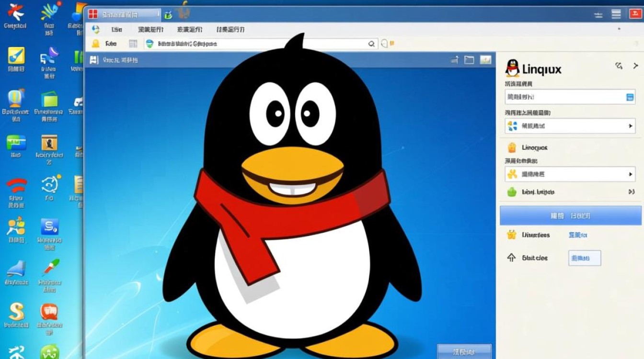Image resolution: width=644 pixels, height=359 pixels.
Task: Click the magnifier search icon in address bar
Action: 371,44
